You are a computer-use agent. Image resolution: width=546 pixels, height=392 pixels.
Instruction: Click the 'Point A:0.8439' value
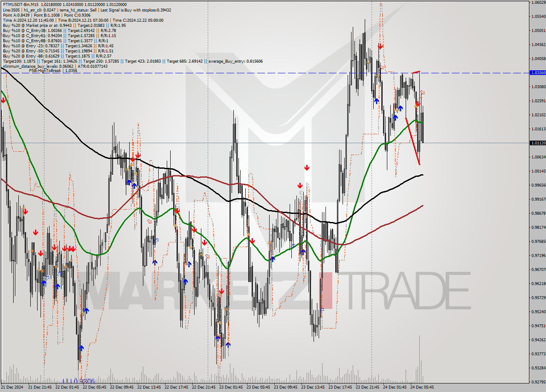[16, 15]
